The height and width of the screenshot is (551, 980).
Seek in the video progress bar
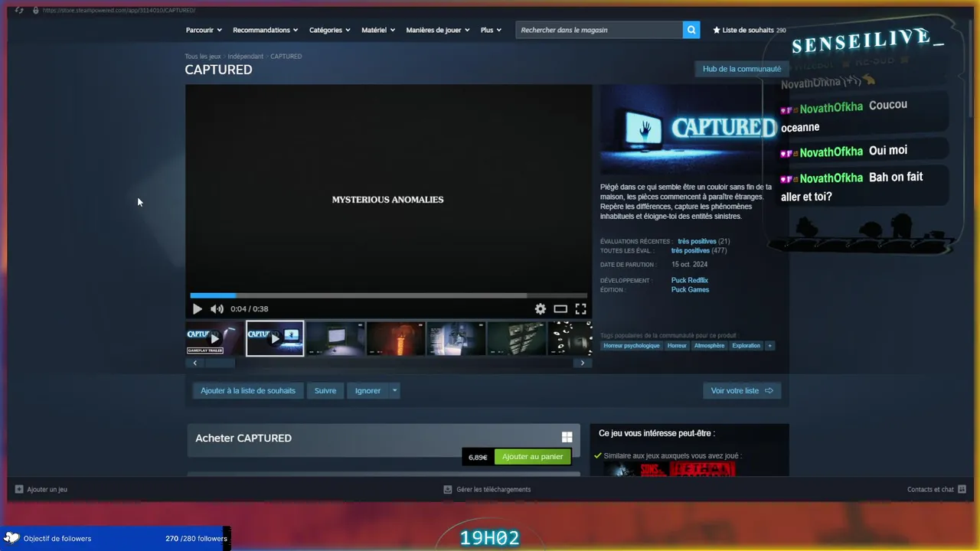click(389, 295)
